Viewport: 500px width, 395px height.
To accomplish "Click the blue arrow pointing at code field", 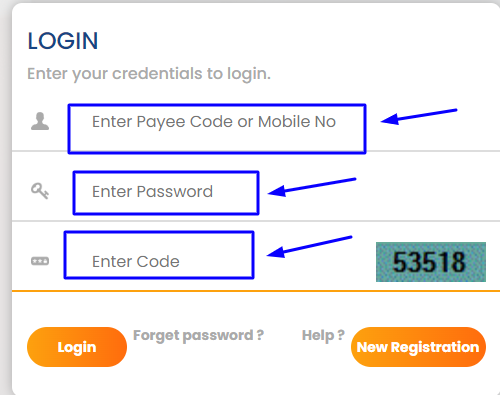I will 309,247.
